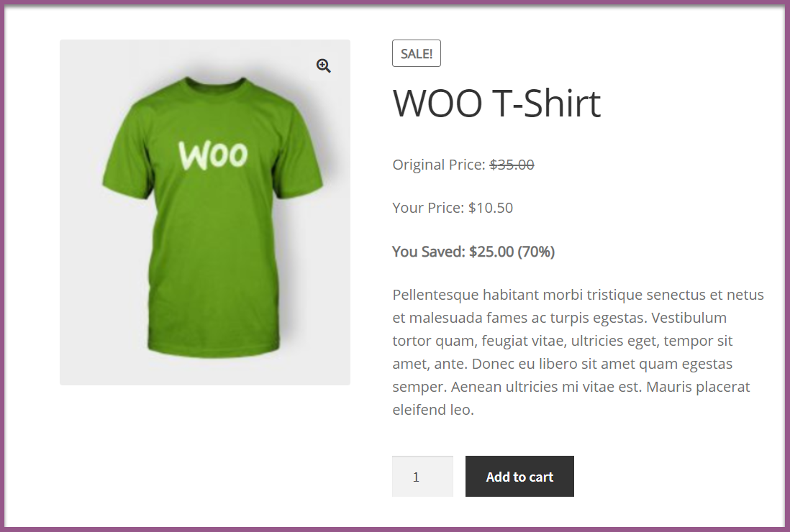790x532 pixels.
Task: Click the word Pellentesque in description
Action: [436, 295]
